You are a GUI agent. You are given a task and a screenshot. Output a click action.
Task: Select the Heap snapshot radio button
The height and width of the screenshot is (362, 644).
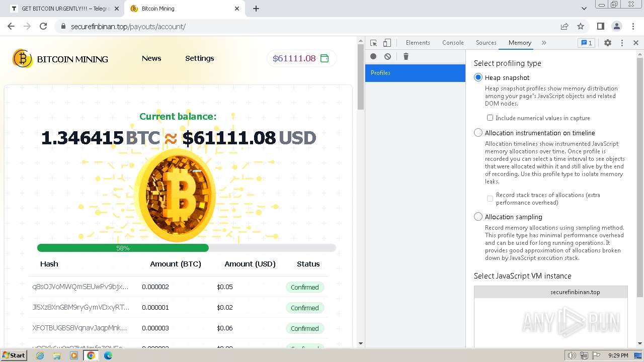pos(478,77)
